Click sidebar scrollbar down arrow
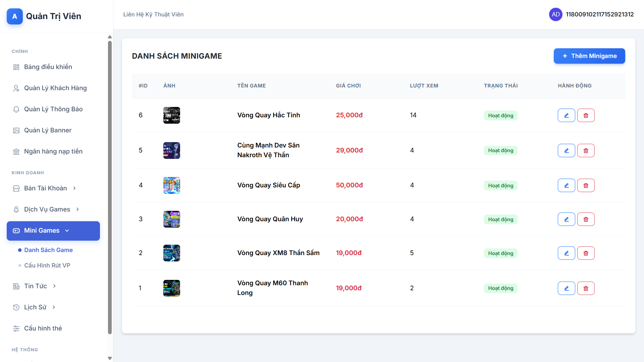Screen dimensions: 644x362 (110, 358)
